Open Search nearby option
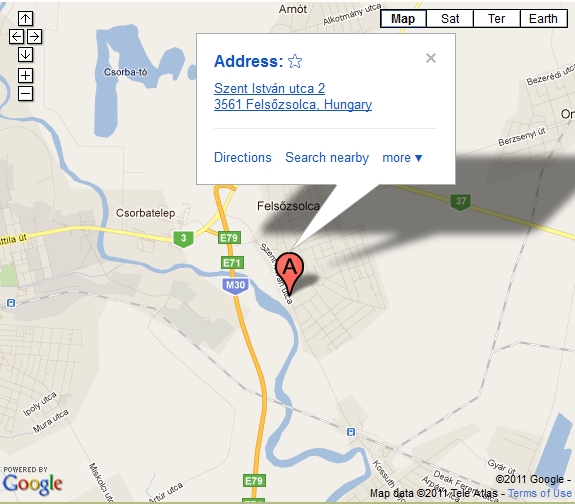 point(327,157)
